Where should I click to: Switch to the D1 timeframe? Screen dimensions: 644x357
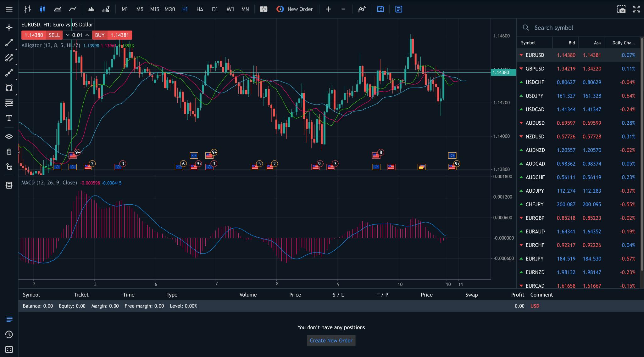pyautogui.click(x=215, y=9)
